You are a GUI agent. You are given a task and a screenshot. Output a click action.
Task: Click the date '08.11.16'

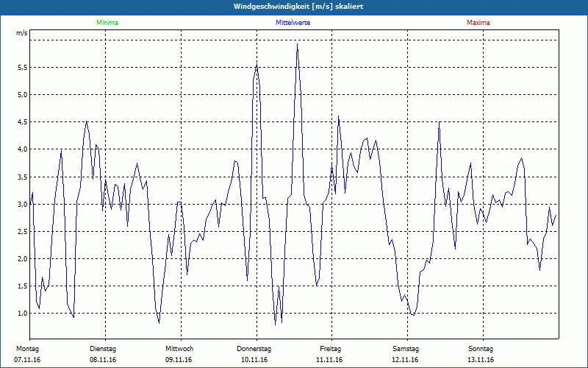[x=103, y=360]
